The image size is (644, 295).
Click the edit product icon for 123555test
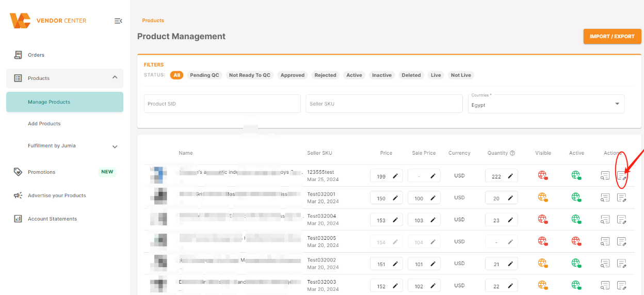pos(622,176)
